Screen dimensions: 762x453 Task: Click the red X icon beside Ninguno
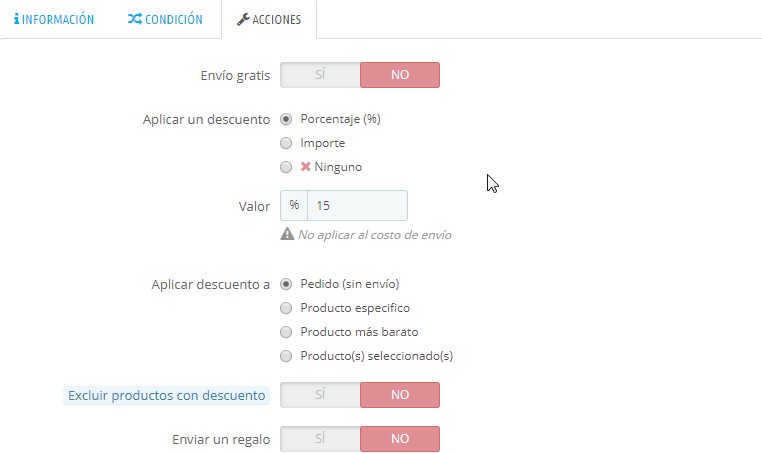click(x=306, y=167)
